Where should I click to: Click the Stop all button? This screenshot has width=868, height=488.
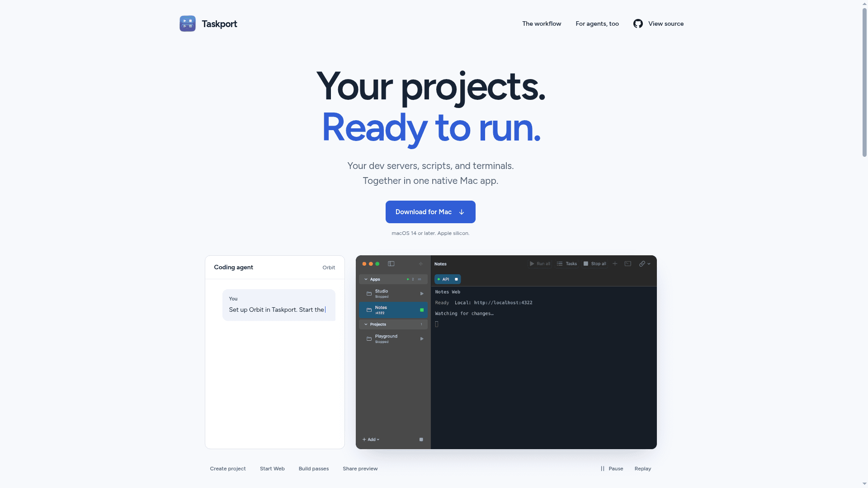pyautogui.click(x=595, y=264)
